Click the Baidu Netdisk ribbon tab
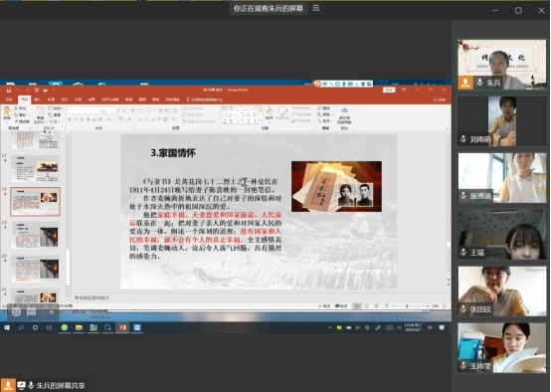Screen dimensions: 551x392 coord(172,99)
